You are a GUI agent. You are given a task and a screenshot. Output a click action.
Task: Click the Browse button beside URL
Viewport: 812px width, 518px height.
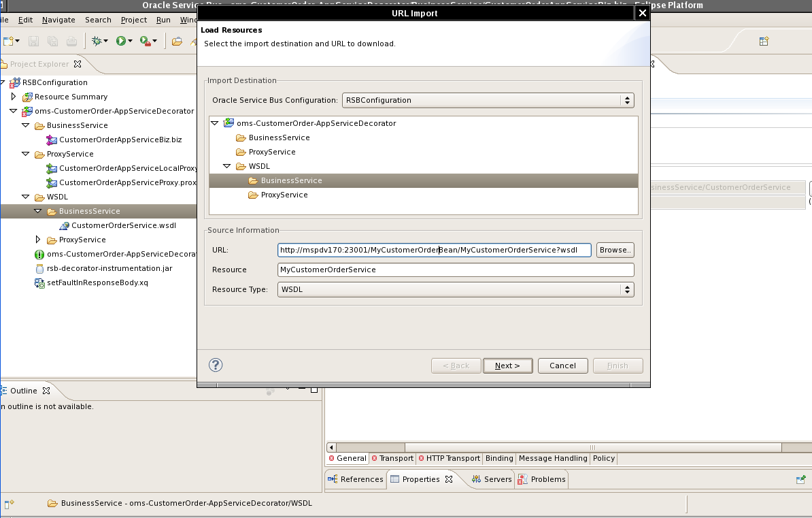click(615, 250)
